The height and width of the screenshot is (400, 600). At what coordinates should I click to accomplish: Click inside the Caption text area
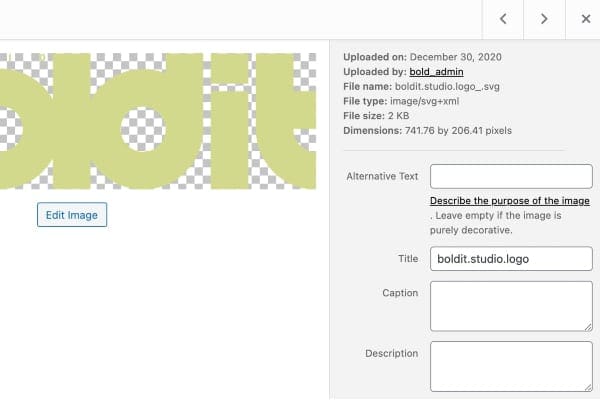[x=511, y=305]
